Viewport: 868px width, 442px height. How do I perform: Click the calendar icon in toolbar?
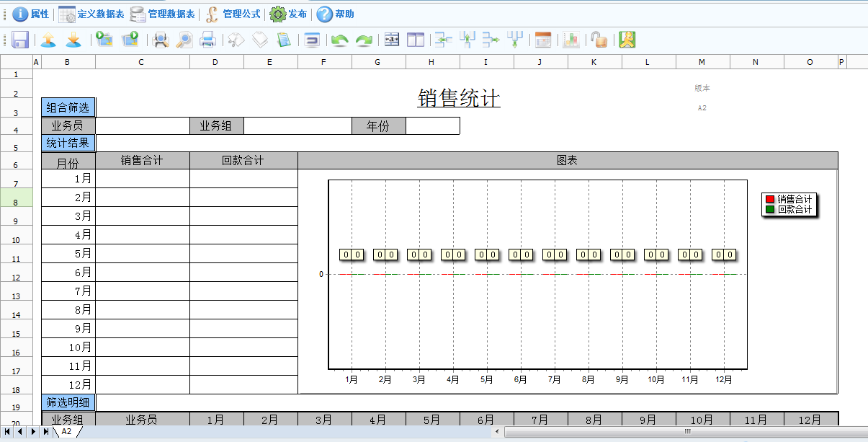[x=543, y=40]
